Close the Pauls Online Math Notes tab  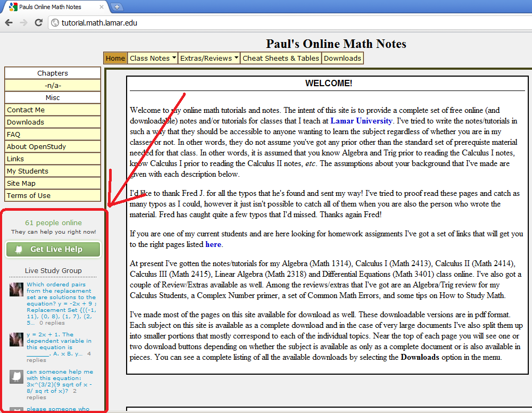click(x=102, y=7)
